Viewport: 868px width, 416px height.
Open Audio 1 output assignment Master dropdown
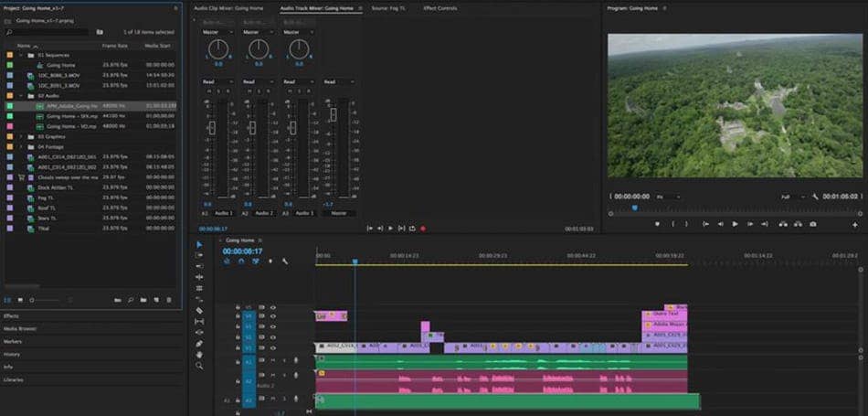217,32
